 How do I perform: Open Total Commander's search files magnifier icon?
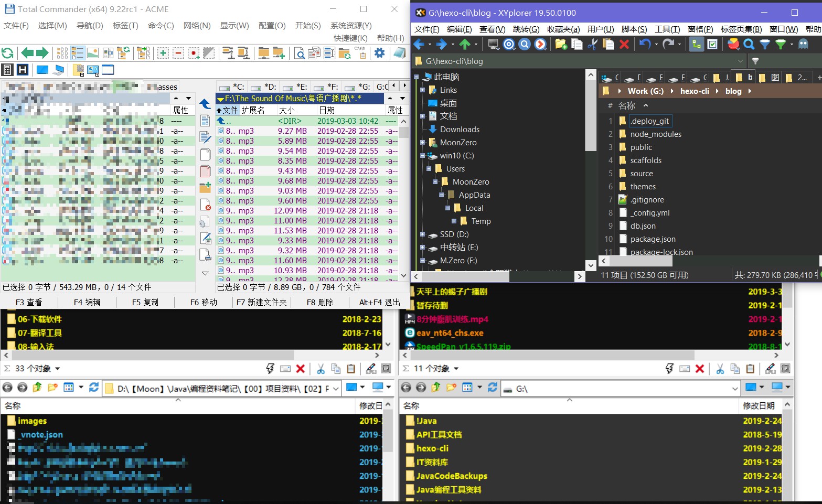pos(300,53)
